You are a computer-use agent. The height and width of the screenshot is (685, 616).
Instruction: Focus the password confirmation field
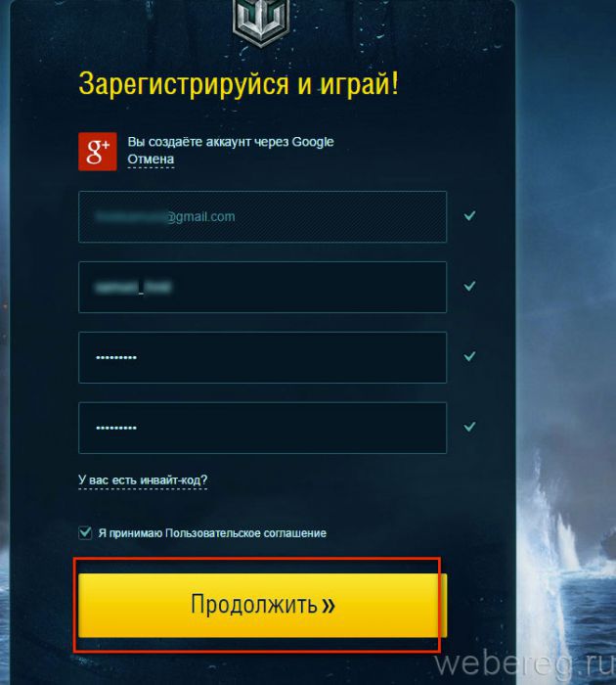pos(262,428)
